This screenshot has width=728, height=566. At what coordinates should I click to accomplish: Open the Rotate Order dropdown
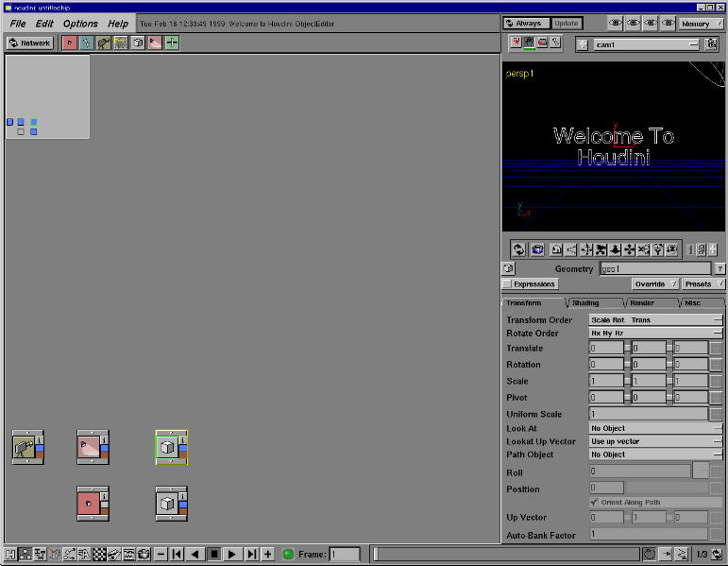(x=655, y=334)
